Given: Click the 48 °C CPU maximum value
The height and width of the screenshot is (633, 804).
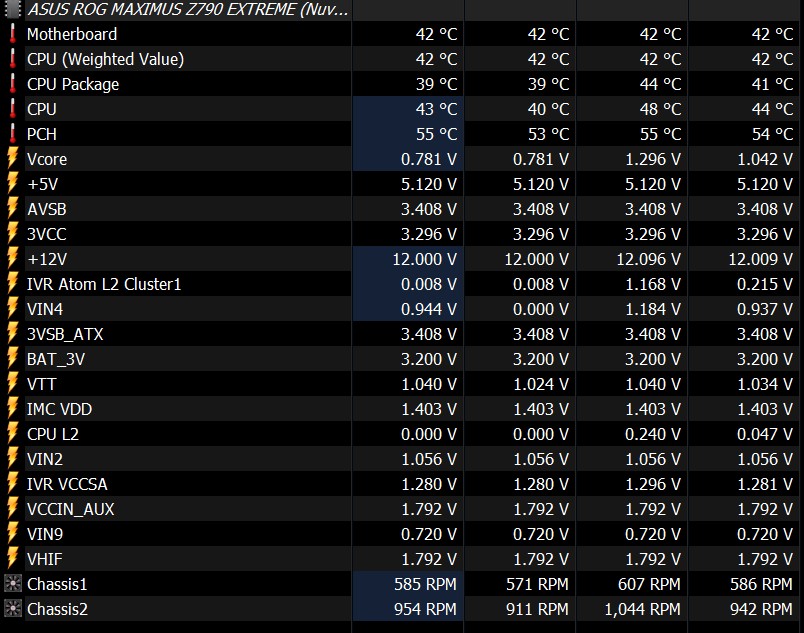Looking at the screenshot, I should coord(660,109).
